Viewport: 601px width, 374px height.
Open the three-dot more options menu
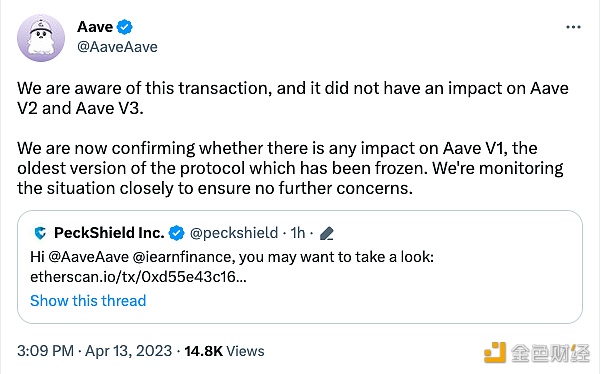(x=573, y=27)
